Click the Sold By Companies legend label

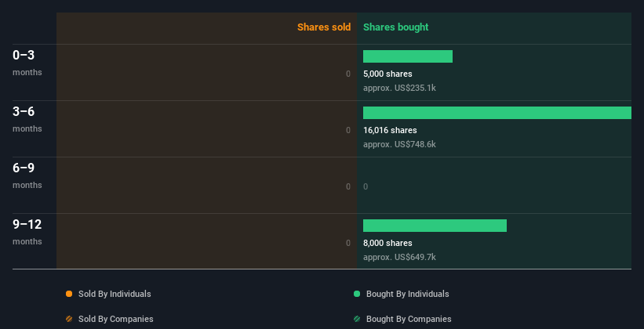coord(116,319)
